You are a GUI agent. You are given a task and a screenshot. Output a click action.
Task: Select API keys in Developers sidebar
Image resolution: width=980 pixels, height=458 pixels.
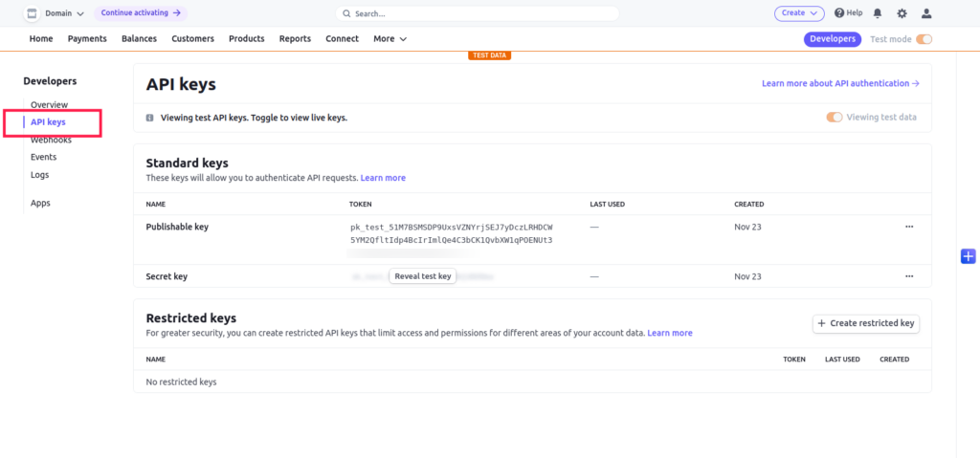pos(48,121)
